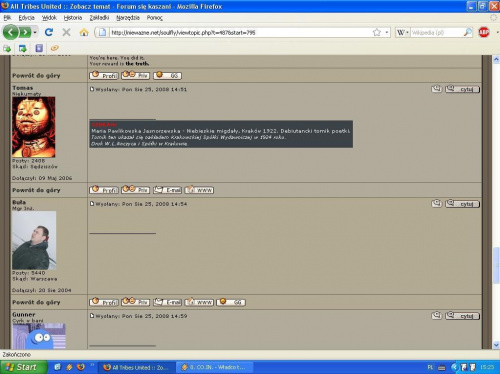Open the search engine selector dropdown
Image resolution: width=500 pixels, height=374 pixels.
pyautogui.click(x=403, y=32)
